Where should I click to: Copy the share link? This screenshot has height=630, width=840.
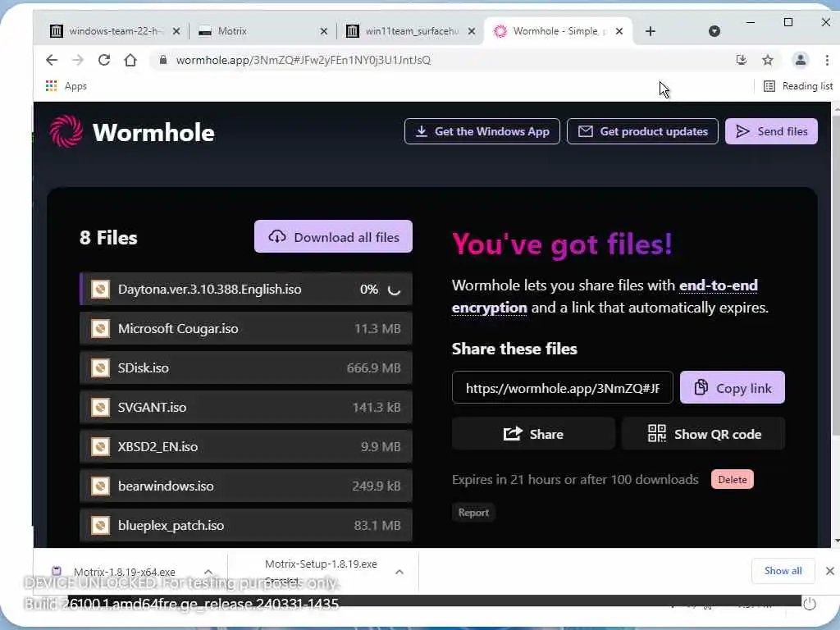click(733, 387)
